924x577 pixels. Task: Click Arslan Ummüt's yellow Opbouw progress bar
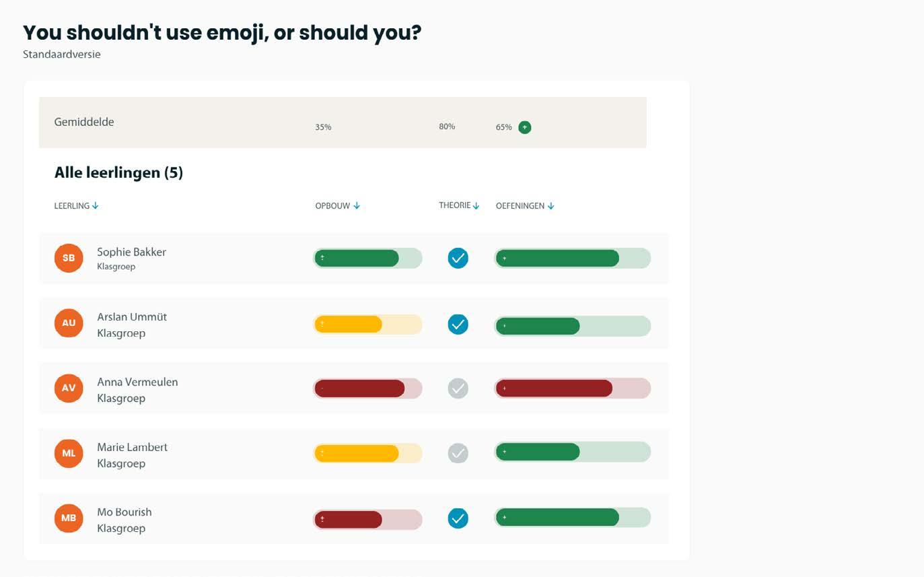(x=367, y=324)
